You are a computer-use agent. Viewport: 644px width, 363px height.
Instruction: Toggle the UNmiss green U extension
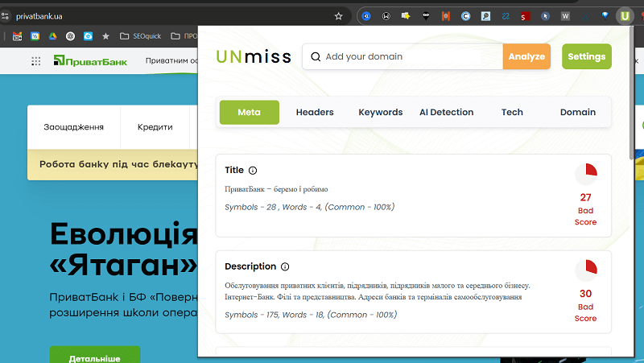pos(625,16)
